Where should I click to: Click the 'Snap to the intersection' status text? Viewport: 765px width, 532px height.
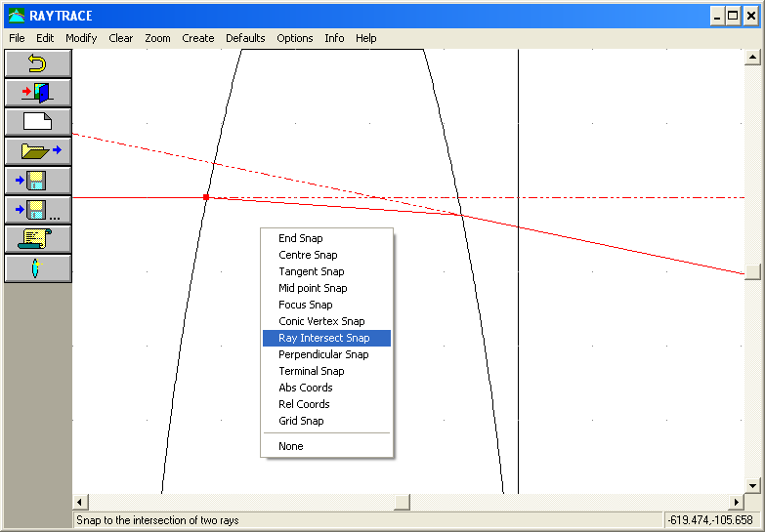pyautogui.click(x=157, y=520)
